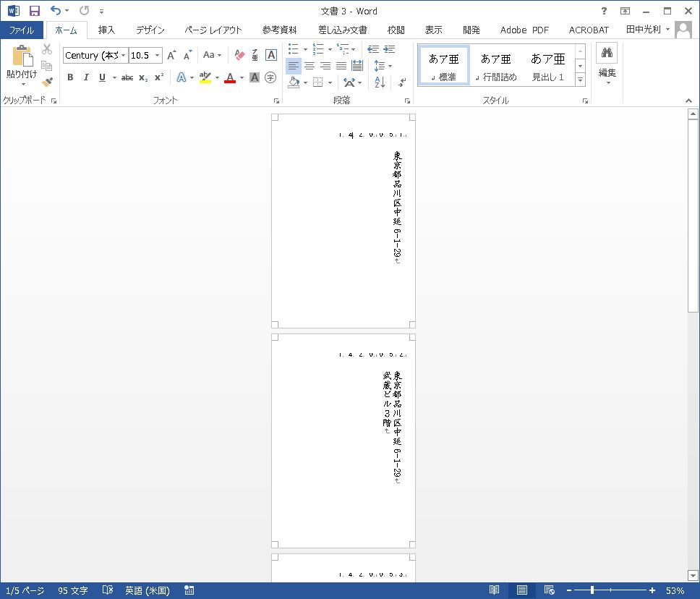Switch to the 差し込み文書 tab
This screenshot has width=700, height=599.
[x=343, y=30]
